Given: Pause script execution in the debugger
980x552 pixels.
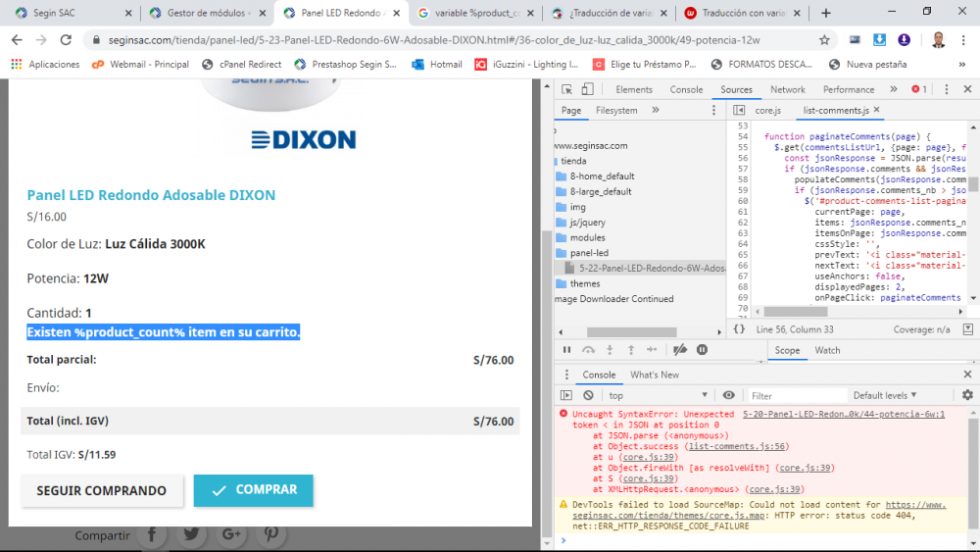Looking at the screenshot, I should point(566,350).
